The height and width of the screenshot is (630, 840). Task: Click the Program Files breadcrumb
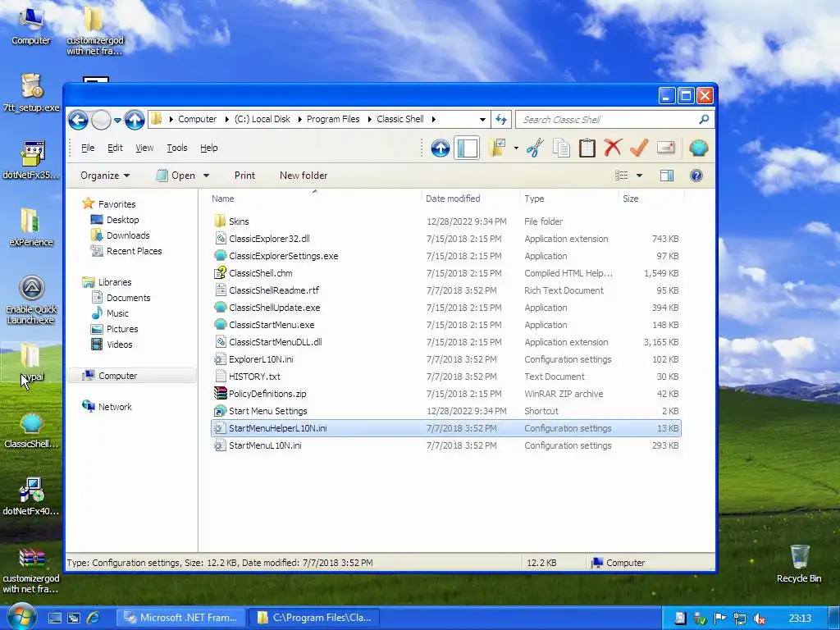[333, 120]
